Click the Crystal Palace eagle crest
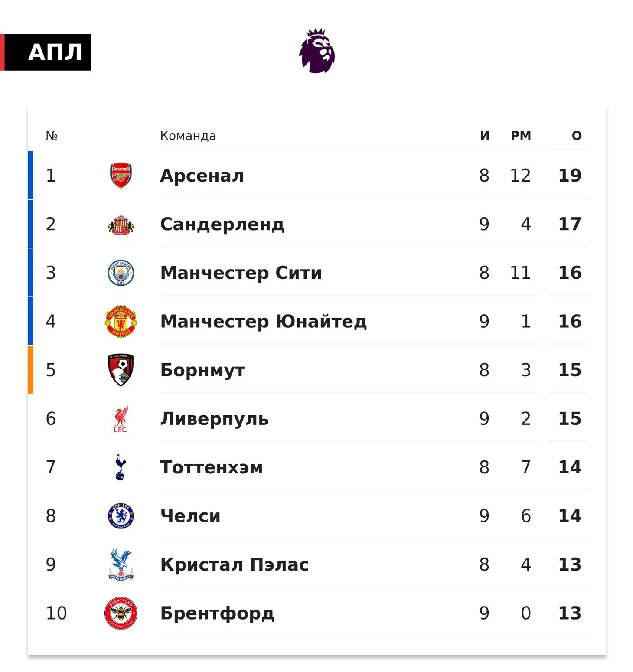Screen dimensions: 633x672 point(121,564)
